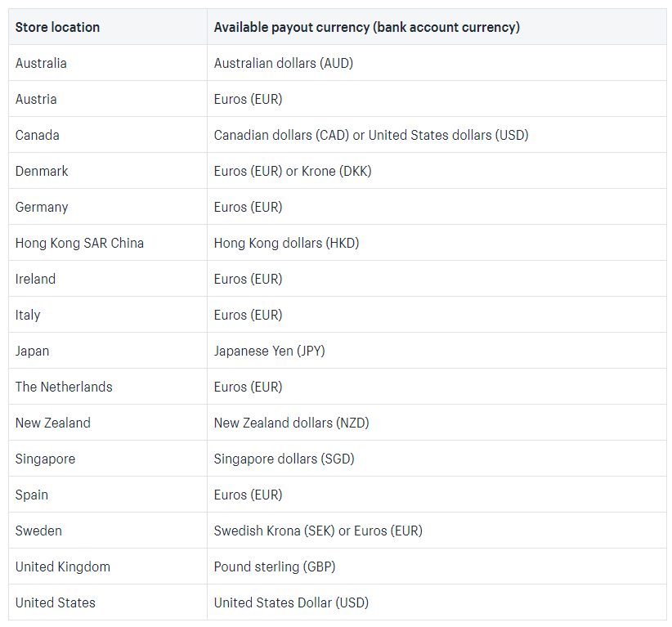Select The Netherlands store location cell
Image resolution: width=672 pixels, height=627 pixels.
tap(64, 387)
